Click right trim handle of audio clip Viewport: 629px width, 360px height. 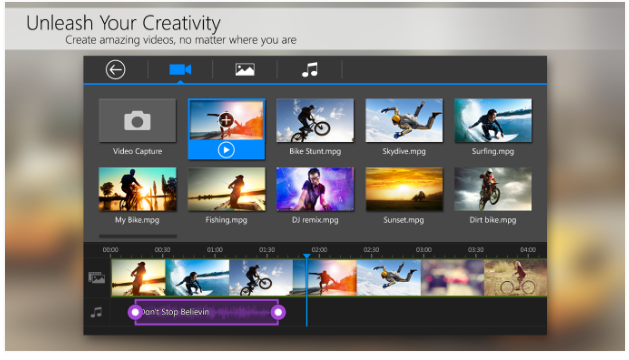278,312
